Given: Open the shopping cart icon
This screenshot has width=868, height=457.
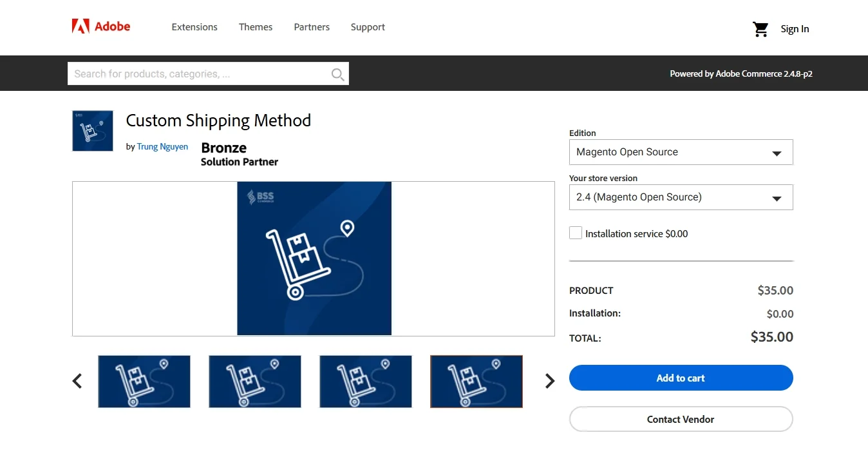Looking at the screenshot, I should 760,29.
